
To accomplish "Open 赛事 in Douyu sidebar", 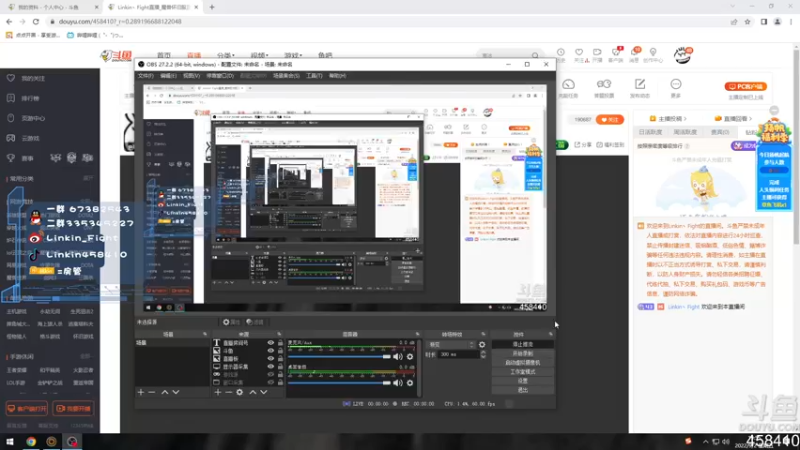I will point(27,159).
